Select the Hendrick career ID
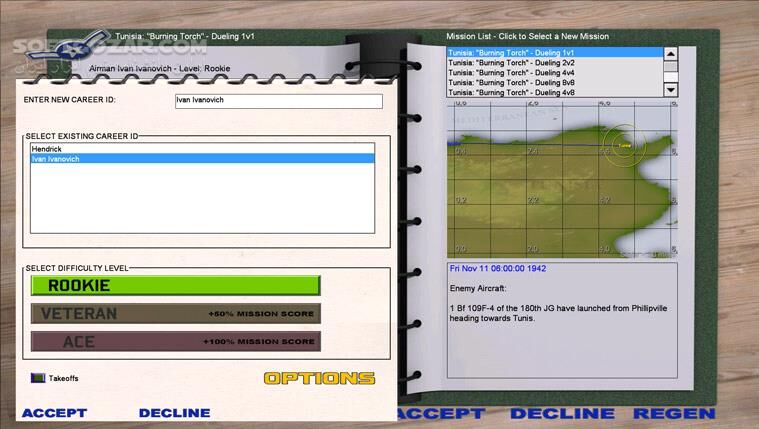The width and height of the screenshot is (759, 429). (200, 149)
